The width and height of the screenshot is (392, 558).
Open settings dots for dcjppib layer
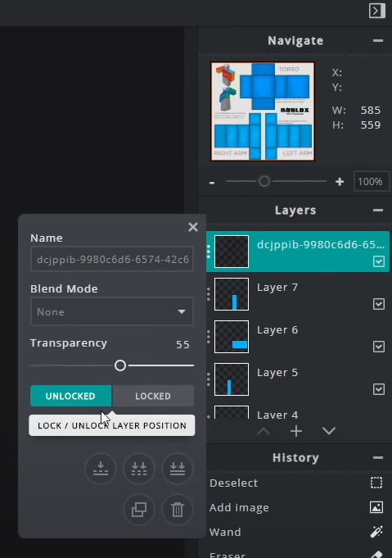[209, 252]
